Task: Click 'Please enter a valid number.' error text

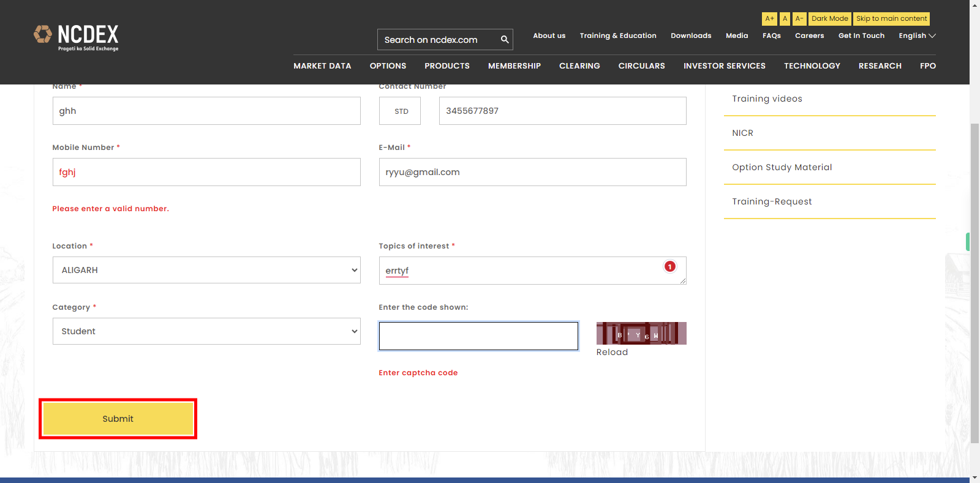Action: click(110, 209)
